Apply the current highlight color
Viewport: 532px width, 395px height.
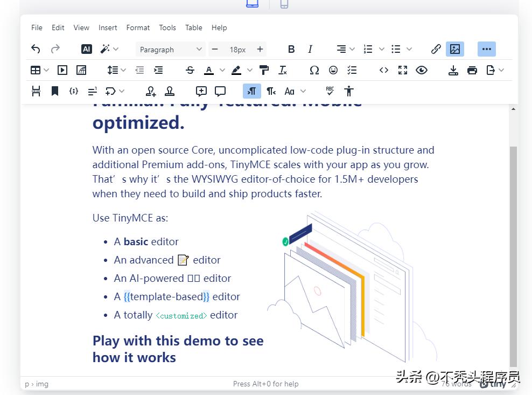236,70
